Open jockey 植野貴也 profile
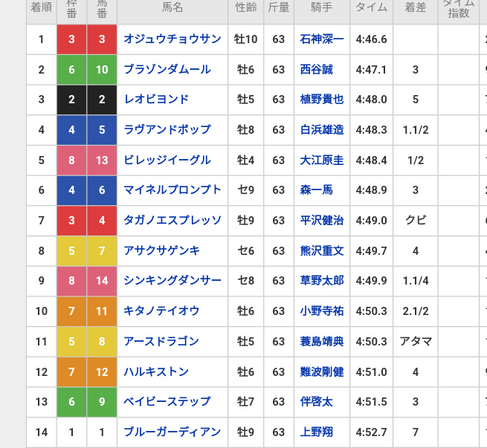 (322, 100)
